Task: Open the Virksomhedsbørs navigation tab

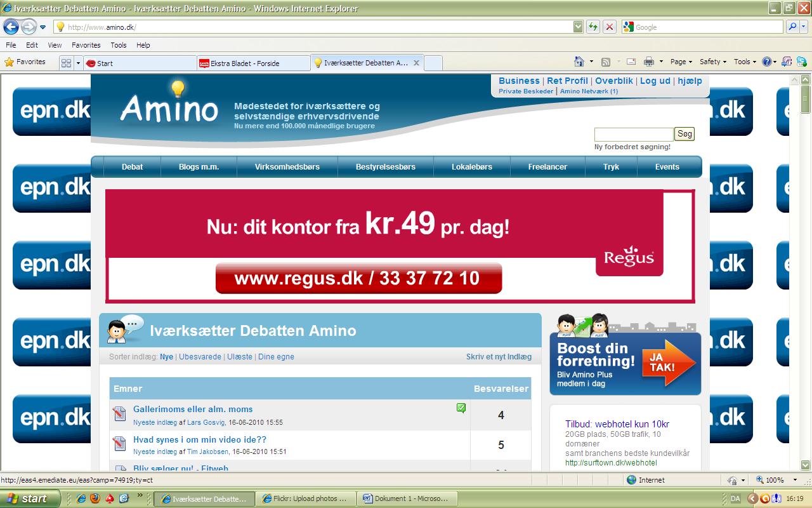Action: coord(287,167)
